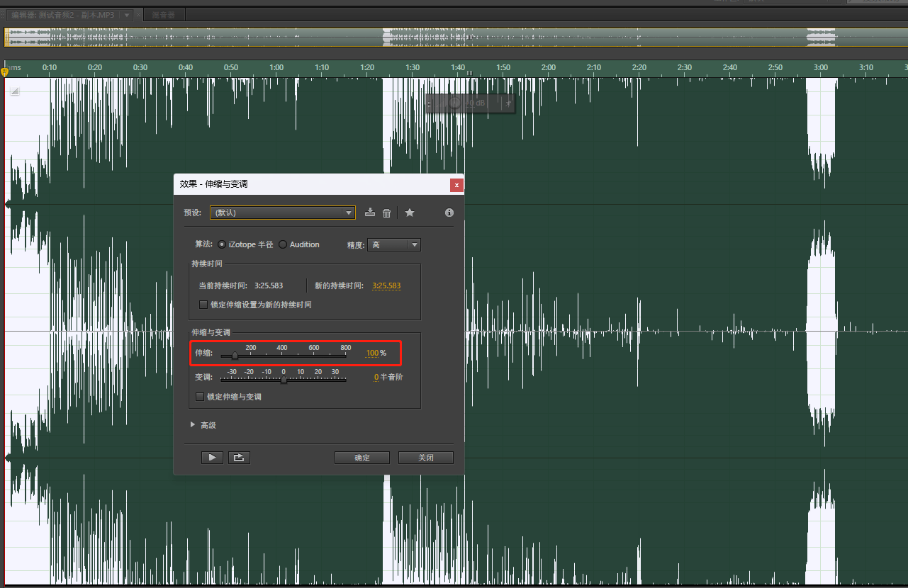Viewport: 908px width, 588px height.
Task: Switch to the 混音器 tab
Action: coord(164,15)
